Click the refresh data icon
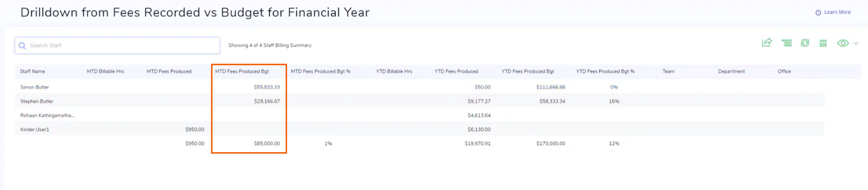Screen dimensions: 868x190 click(x=805, y=43)
